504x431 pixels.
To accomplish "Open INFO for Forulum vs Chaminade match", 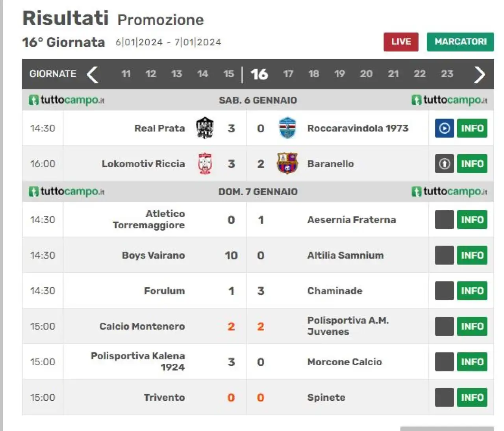I will [x=472, y=291].
